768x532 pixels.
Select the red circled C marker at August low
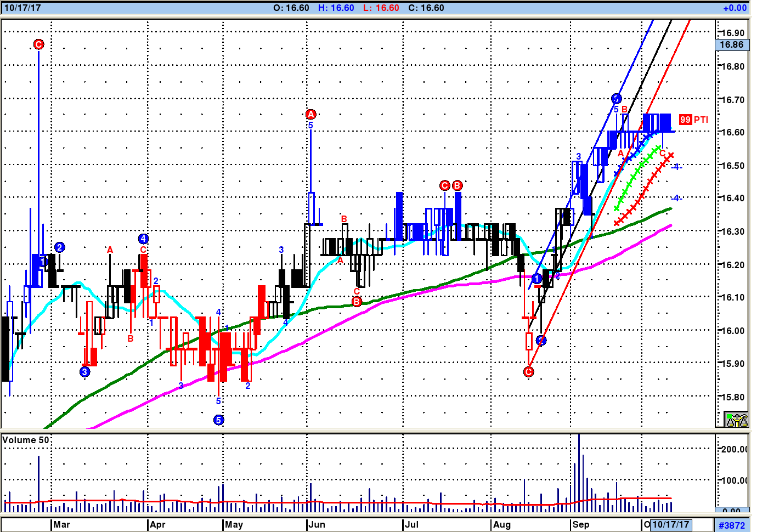528,372
